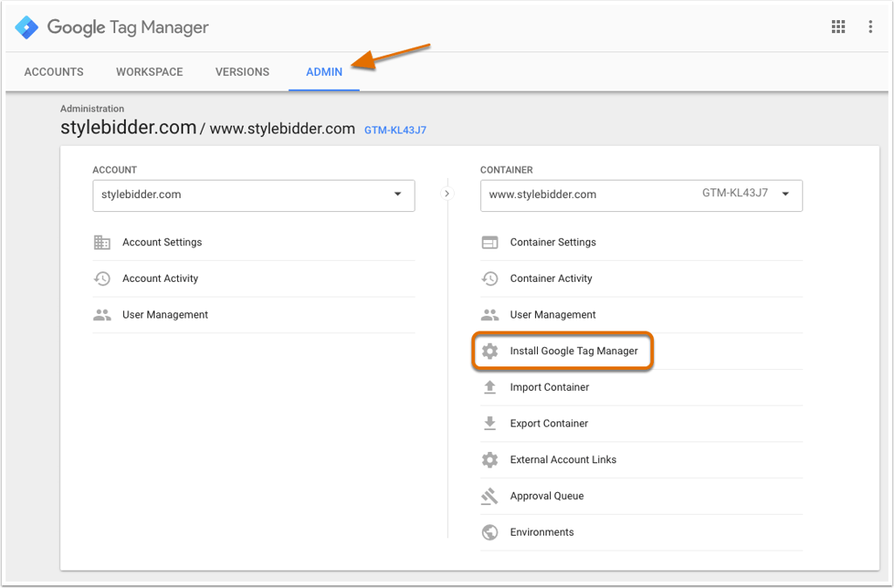Click the Container Settings window icon
The width and height of the screenshot is (894, 588).
click(490, 243)
